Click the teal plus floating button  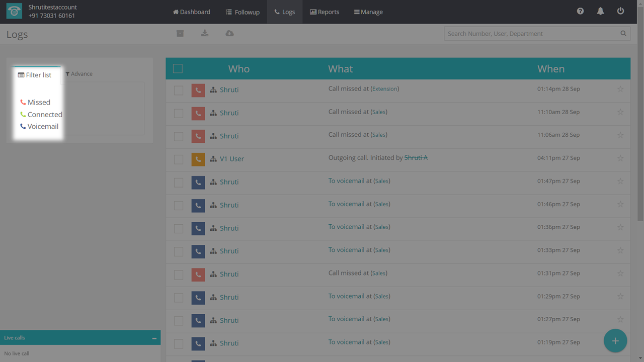click(x=615, y=341)
